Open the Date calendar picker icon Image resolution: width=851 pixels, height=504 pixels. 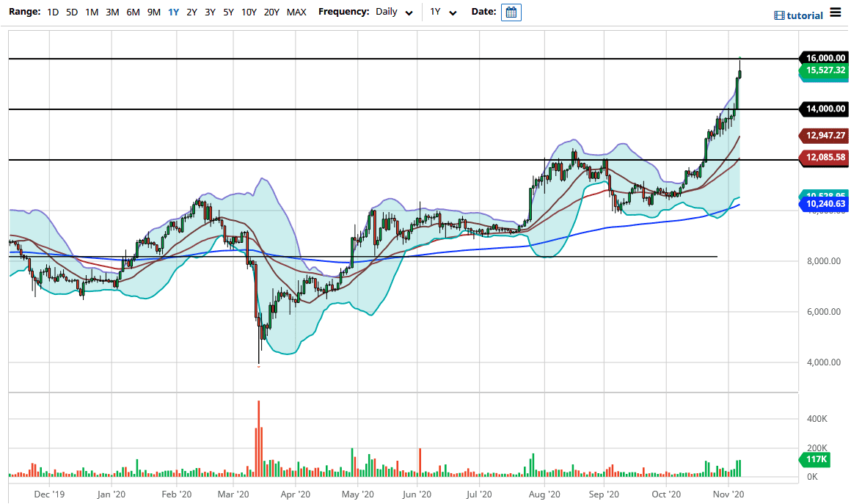(x=511, y=12)
